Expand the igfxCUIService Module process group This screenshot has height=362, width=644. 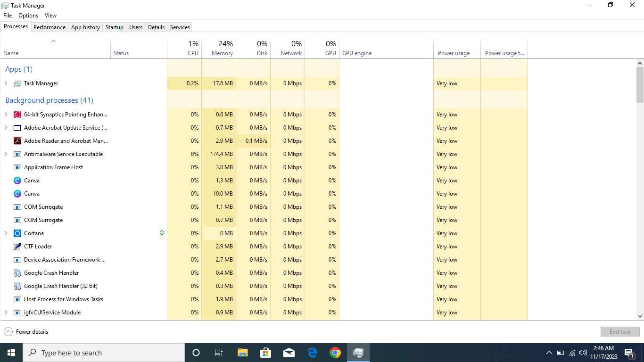click(6, 313)
